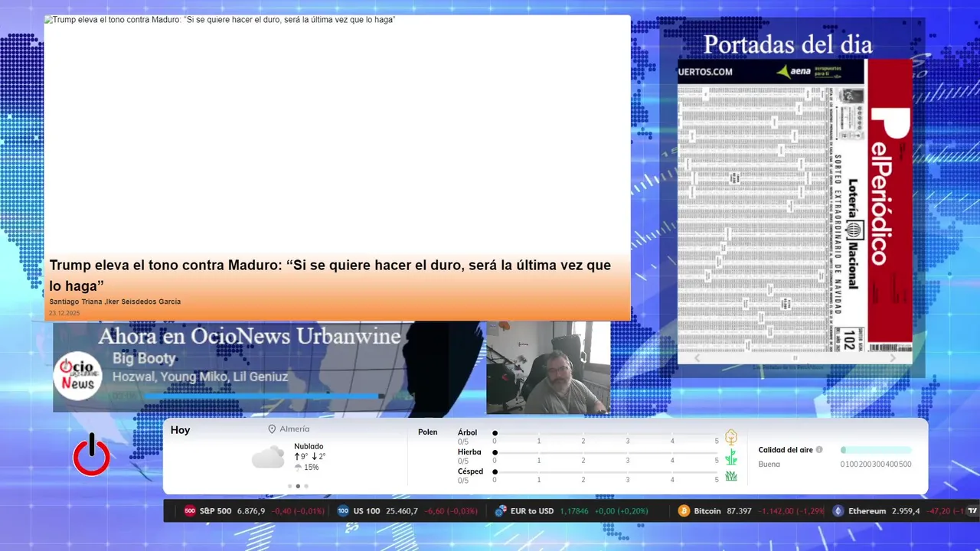Viewport: 980px width, 551px height.
Task: Click the US 100 change −6,60 (−0,03%)
Action: click(450, 511)
